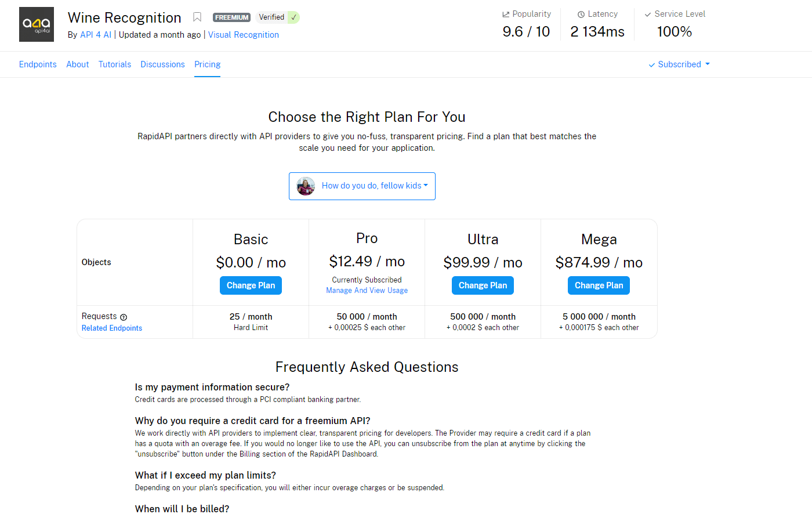Open the Subscribed dropdown menu
Image resolution: width=812 pixels, height=514 pixels.
pyautogui.click(x=679, y=64)
